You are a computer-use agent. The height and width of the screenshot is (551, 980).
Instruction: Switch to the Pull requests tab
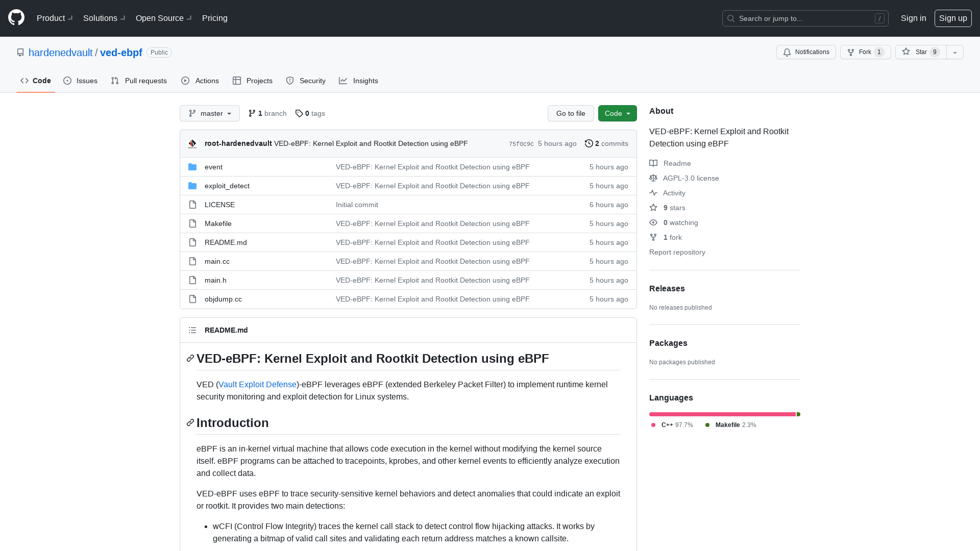tap(139, 81)
